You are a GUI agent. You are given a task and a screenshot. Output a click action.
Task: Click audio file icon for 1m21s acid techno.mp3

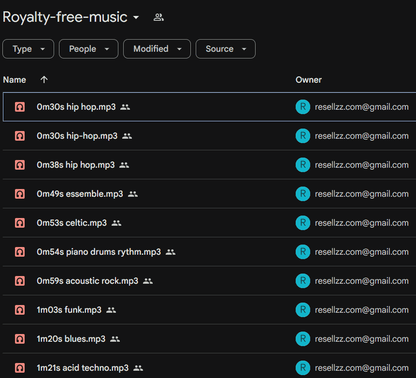pos(20,368)
